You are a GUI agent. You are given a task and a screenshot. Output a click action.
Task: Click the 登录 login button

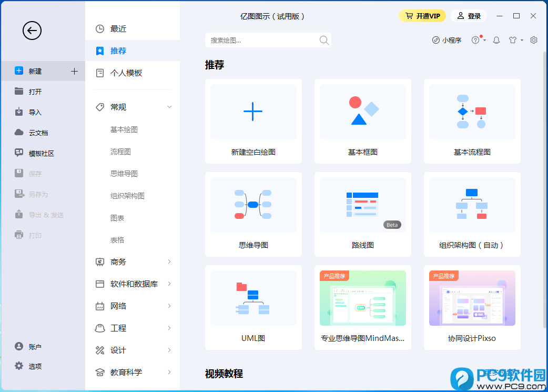tap(469, 16)
